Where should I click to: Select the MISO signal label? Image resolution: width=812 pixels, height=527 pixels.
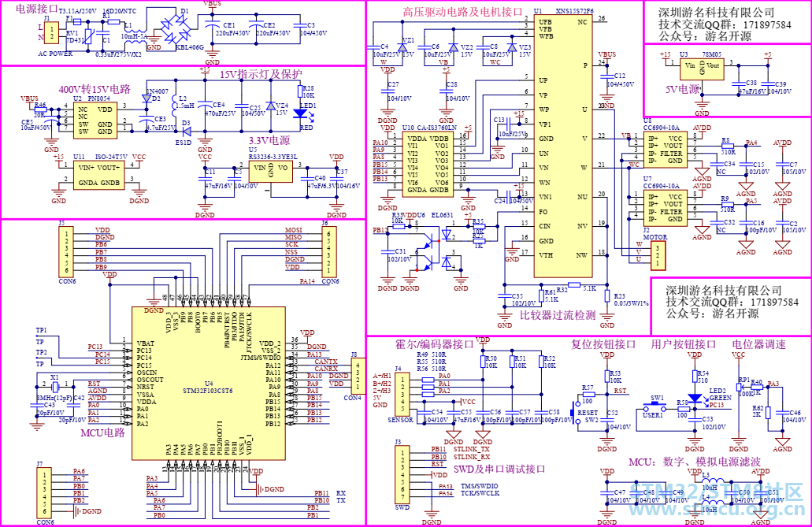(x=294, y=237)
